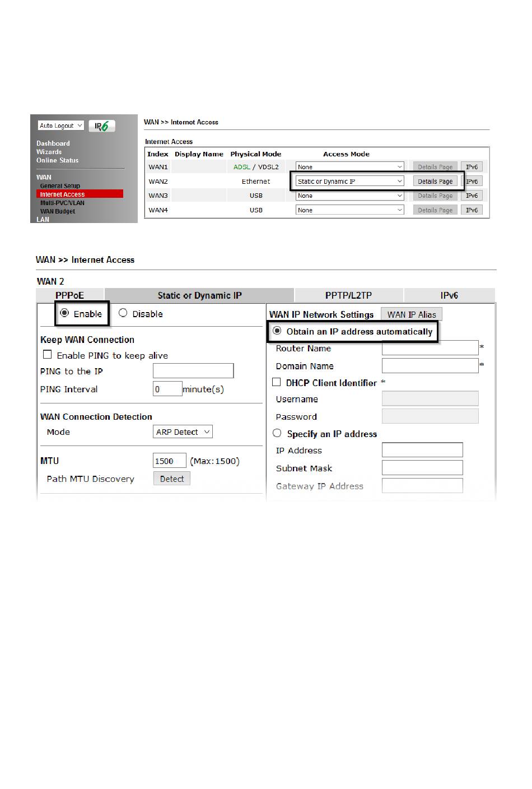Click the Subnet Mask field

pyautogui.click(x=422, y=468)
